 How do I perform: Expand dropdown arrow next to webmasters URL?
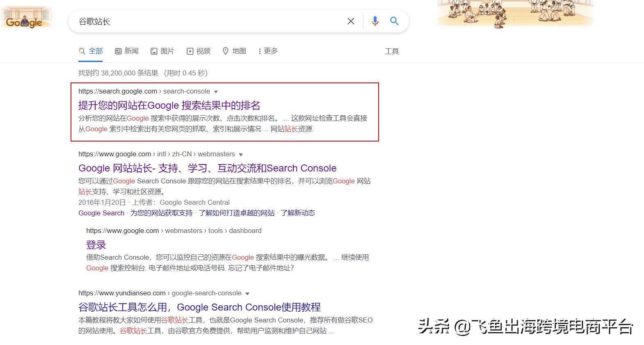coord(241,155)
